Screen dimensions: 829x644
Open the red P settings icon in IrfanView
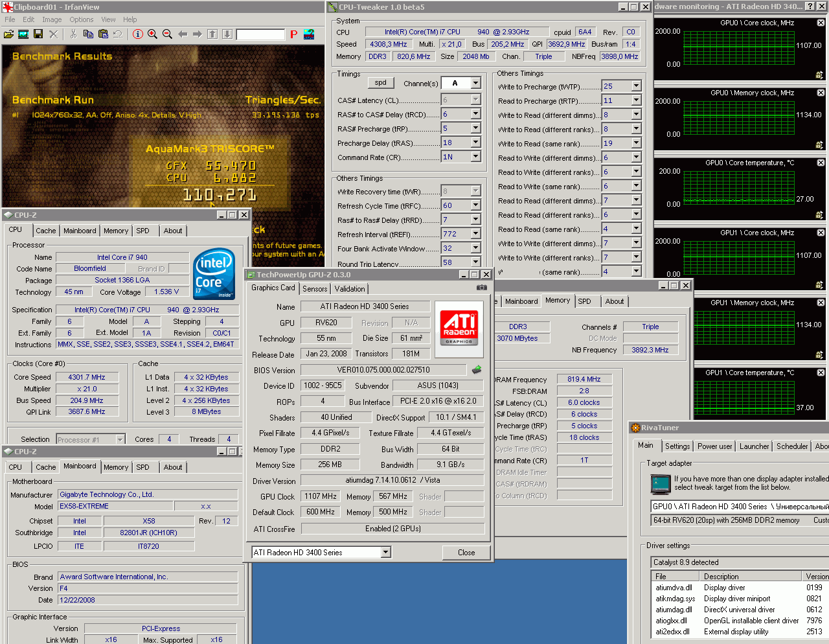[293, 34]
